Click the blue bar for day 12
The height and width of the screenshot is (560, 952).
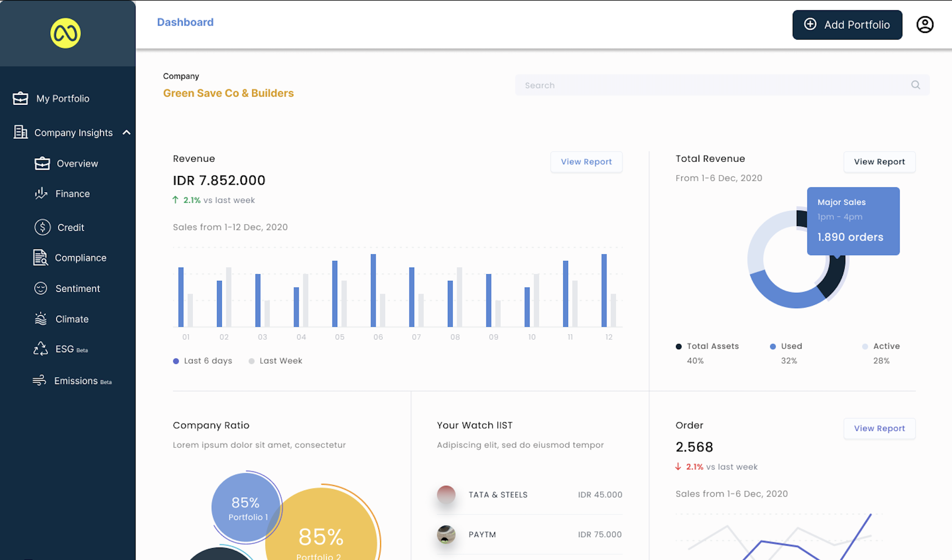604,290
